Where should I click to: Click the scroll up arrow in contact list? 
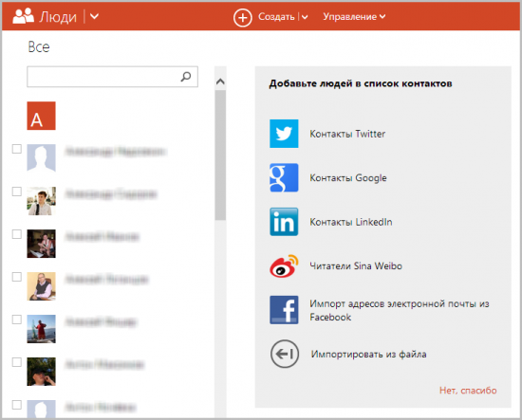pyautogui.click(x=220, y=82)
